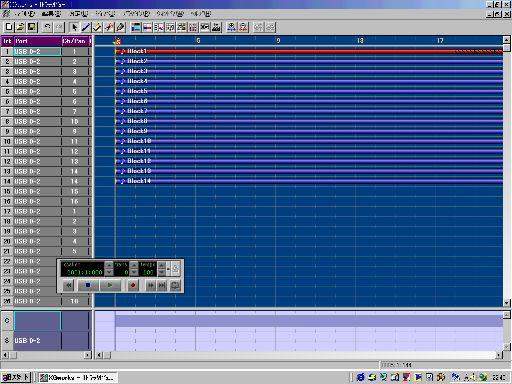This screenshot has height=384, width=512.
Task: Stop playback with the blue square button
Action: pos(88,285)
